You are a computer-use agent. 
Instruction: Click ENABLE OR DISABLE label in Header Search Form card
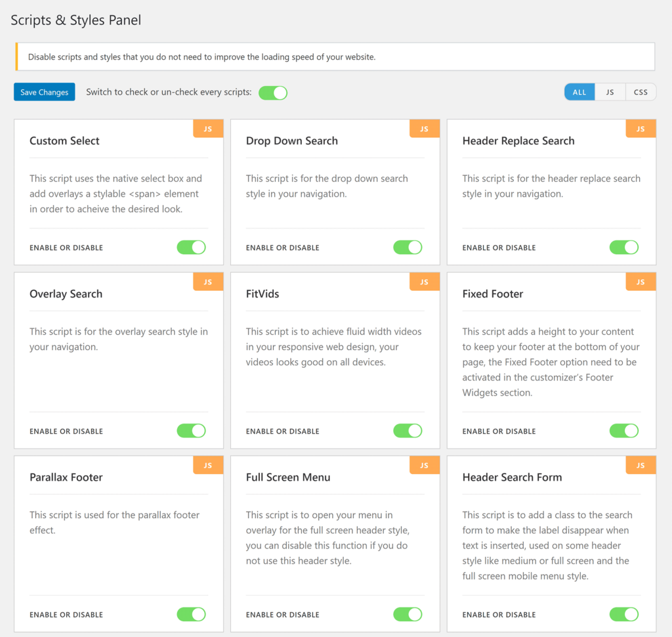[x=499, y=615]
